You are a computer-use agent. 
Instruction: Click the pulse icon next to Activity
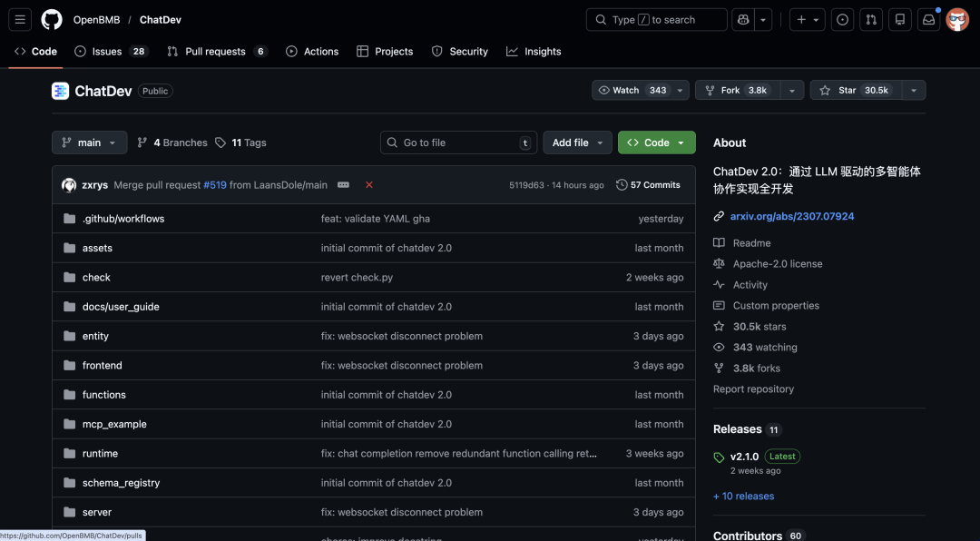click(x=719, y=285)
